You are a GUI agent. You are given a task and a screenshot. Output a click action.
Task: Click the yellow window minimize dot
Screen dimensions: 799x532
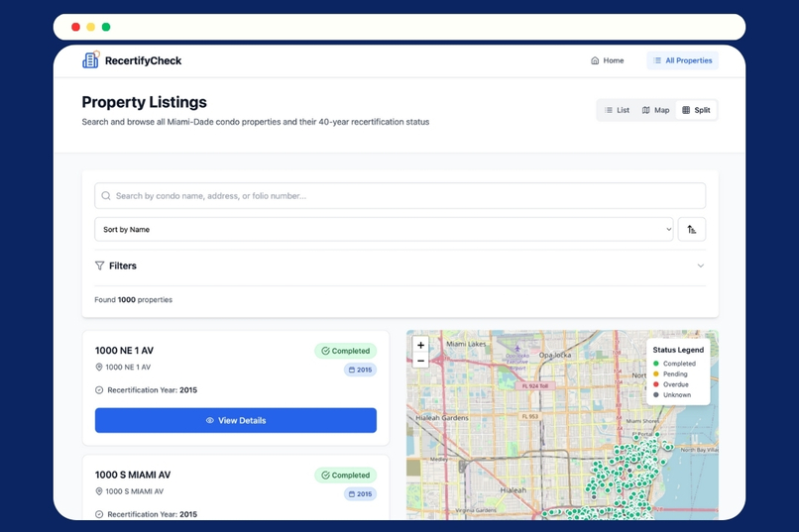tap(90, 27)
